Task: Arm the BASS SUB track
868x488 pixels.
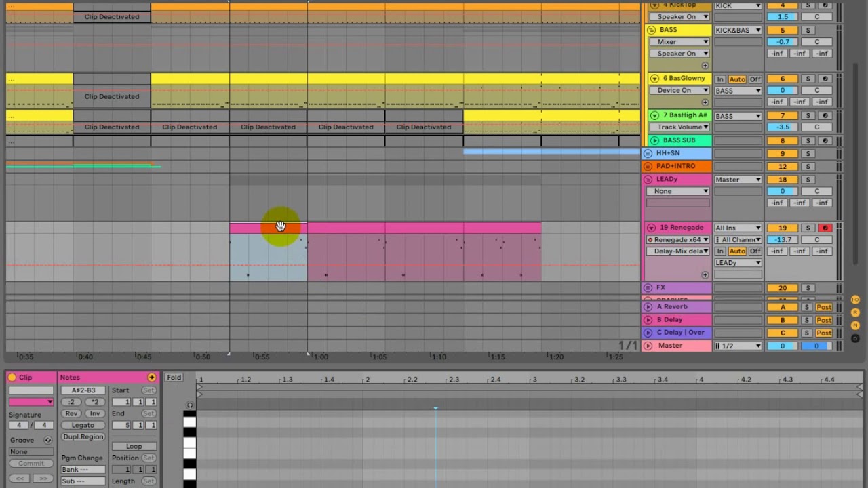Action: pos(825,141)
